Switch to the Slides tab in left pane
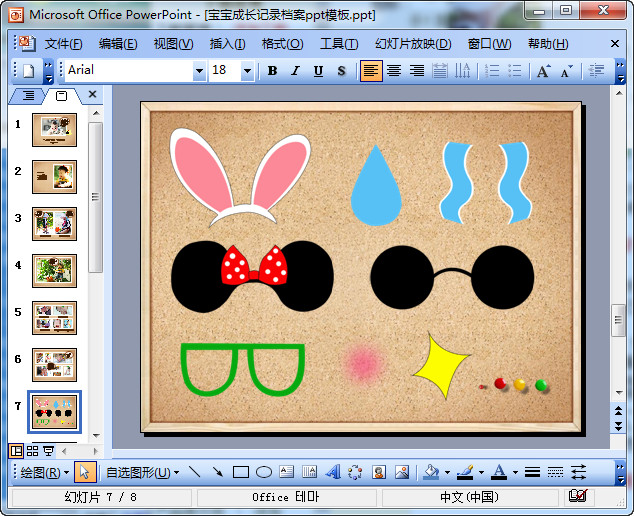 point(61,96)
